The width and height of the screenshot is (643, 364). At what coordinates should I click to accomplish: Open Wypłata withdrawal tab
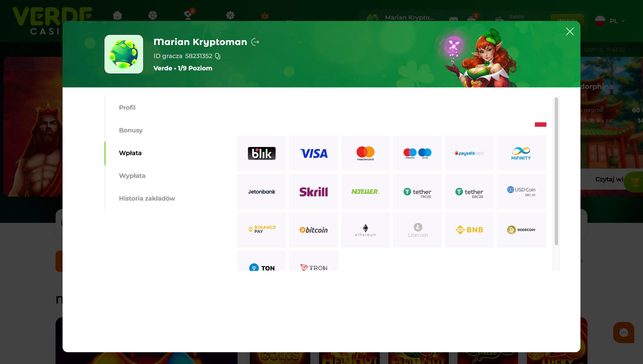[132, 176]
